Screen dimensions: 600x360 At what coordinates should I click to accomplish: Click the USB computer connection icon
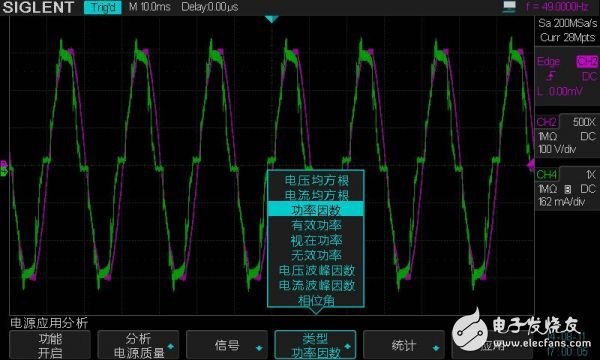coord(509,7)
